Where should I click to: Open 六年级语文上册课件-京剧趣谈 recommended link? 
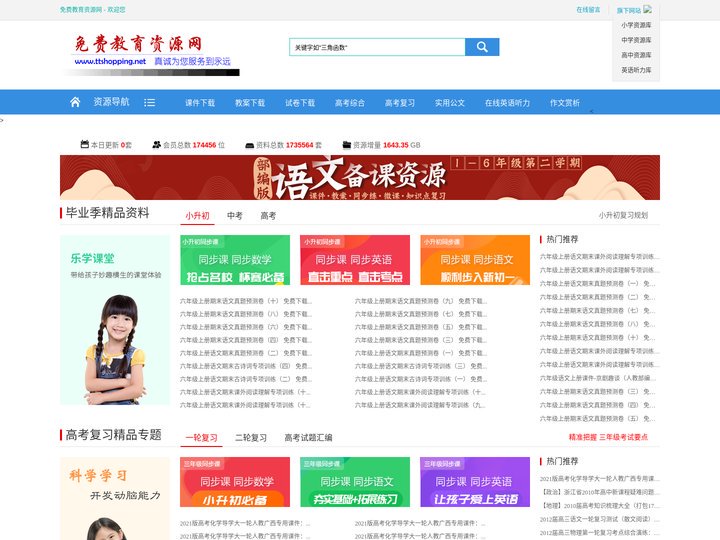point(598,378)
